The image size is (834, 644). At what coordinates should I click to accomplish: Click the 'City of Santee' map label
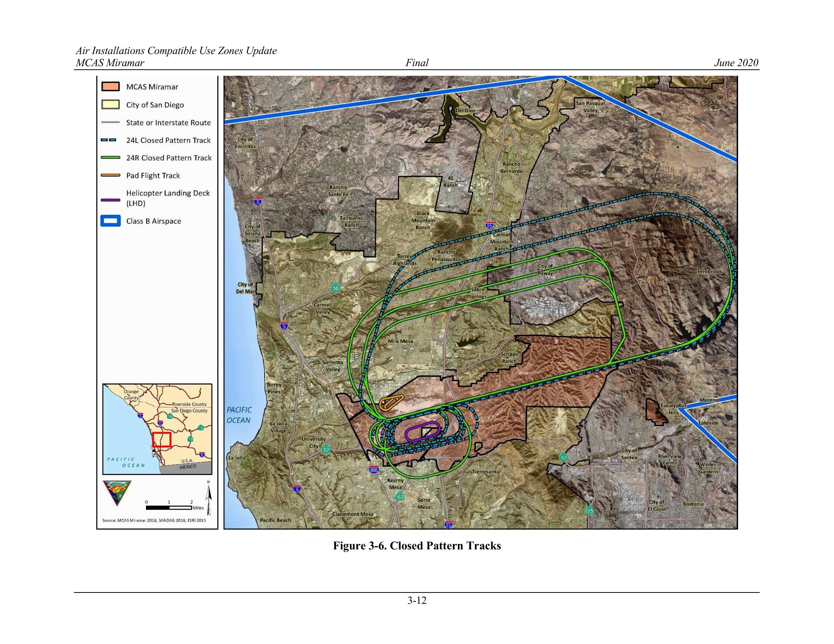[629, 454]
